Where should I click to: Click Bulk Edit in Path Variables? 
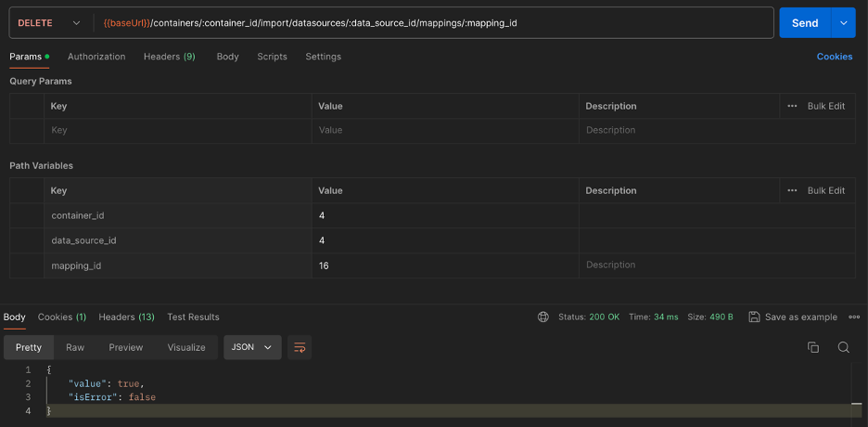coord(825,190)
